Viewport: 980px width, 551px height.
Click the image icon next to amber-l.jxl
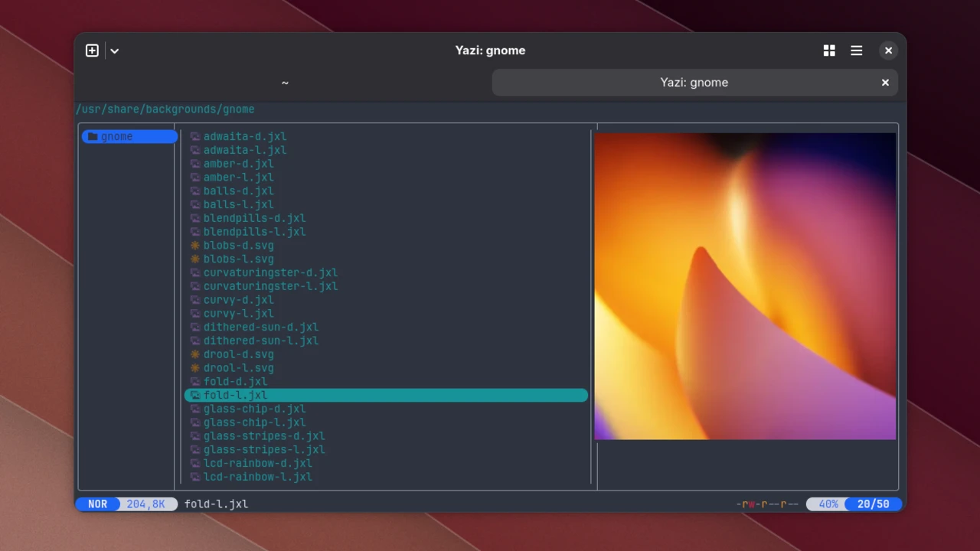coord(195,178)
